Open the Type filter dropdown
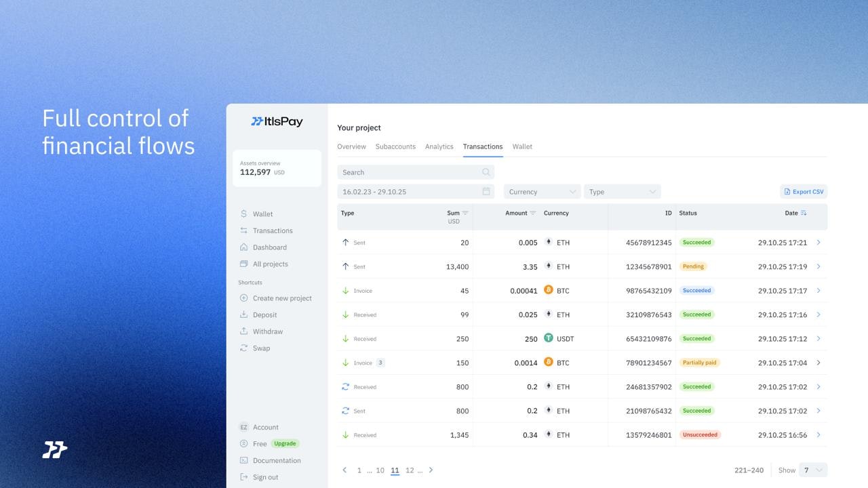868x488 pixels. (622, 191)
